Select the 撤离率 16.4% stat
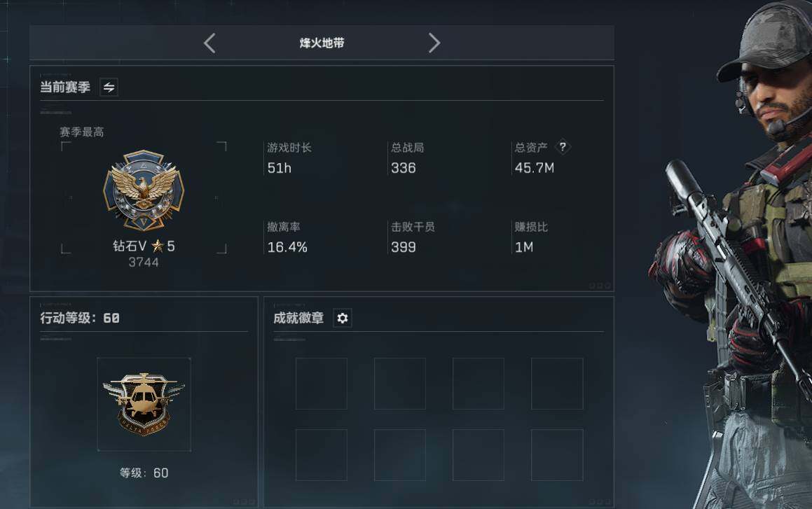 (x=287, y=237)
